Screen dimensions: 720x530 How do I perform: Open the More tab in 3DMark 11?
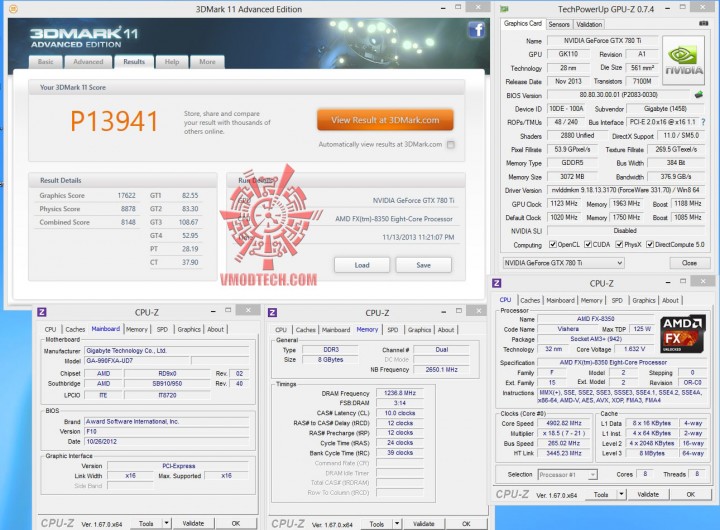(207, 62)
